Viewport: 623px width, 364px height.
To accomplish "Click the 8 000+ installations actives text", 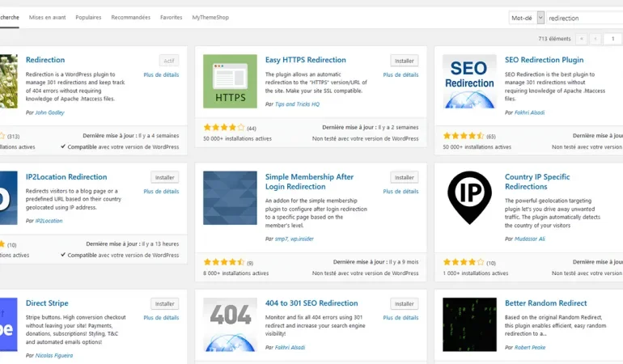I will pos(236,273).
